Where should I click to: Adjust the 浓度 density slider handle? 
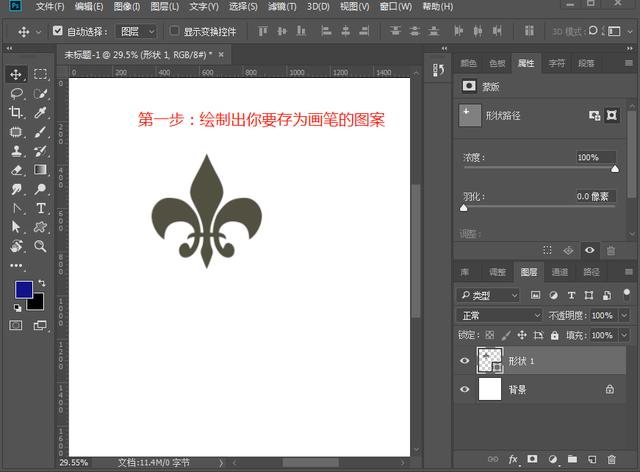pos(615,169)
